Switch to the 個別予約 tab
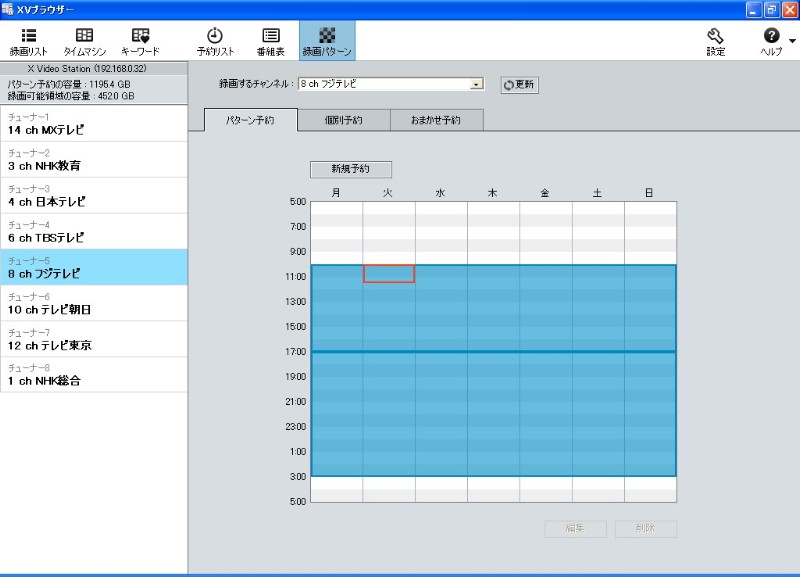The width and height of the screenshot is (800, 577). [343, 120]
